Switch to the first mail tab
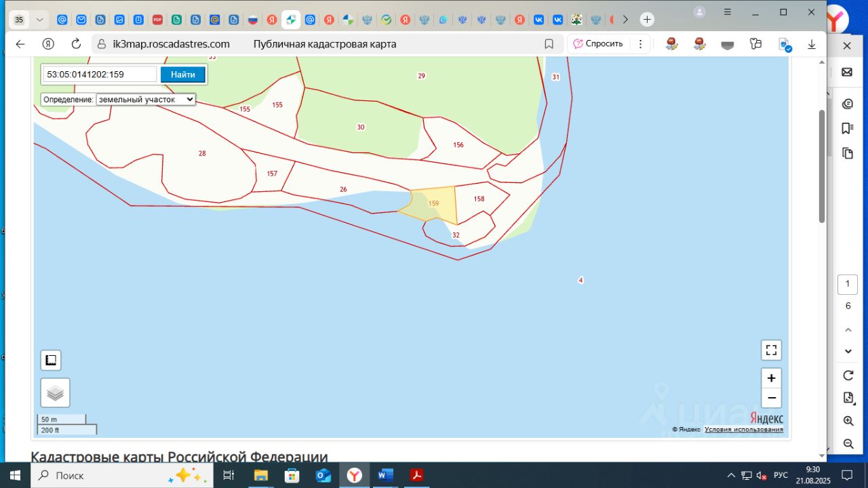The height and width of the screenshot is (488, 868). coord(62,20)
